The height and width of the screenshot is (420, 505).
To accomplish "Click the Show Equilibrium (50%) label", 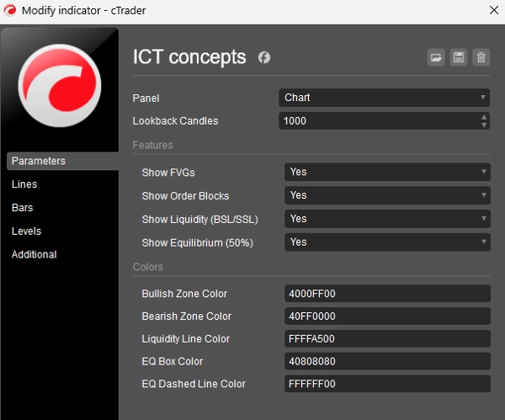I will (198, 243).
